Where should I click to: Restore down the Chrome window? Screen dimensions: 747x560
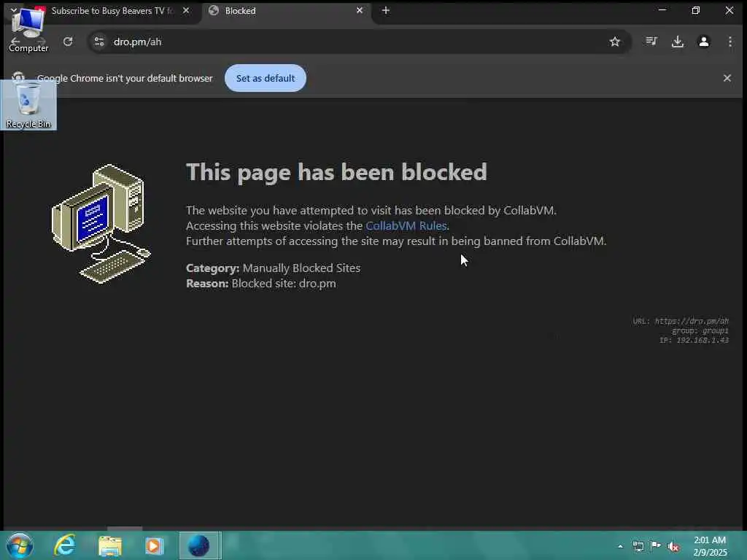[695, 10]
